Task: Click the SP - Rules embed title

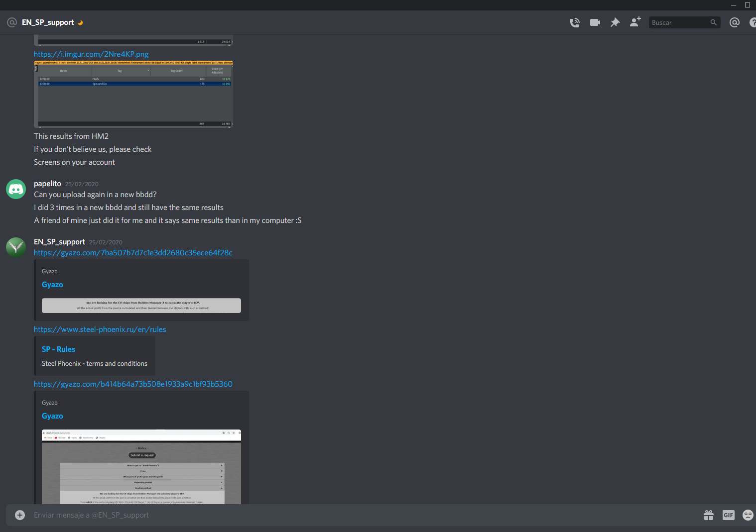Action: point(58,349)
